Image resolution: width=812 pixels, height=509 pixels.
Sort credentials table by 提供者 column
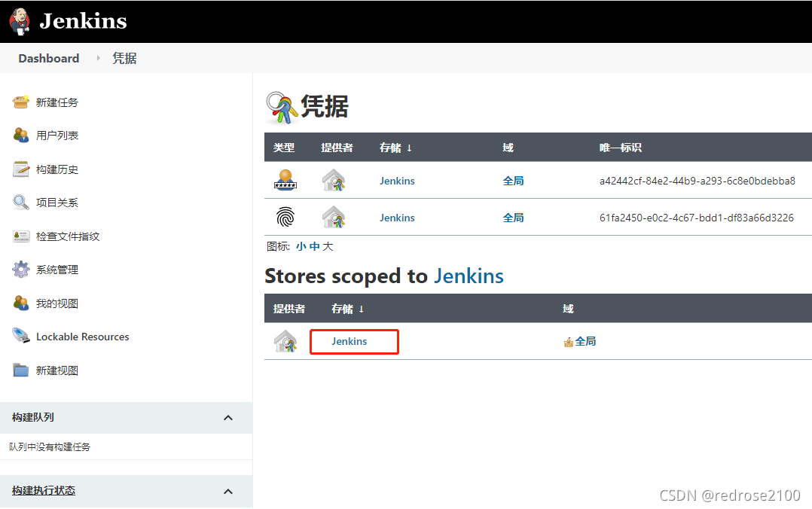pos(337,148)
